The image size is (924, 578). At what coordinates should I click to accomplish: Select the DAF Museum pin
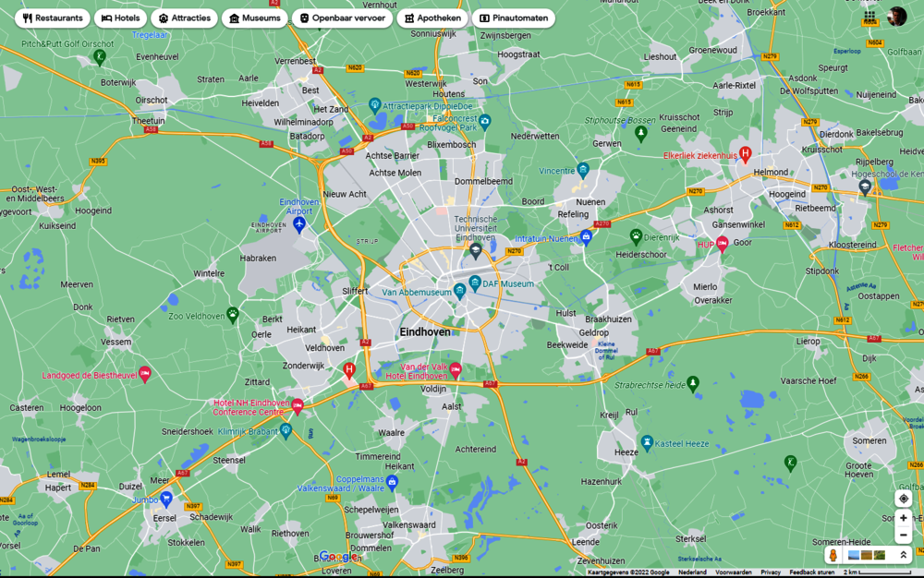pos(475,283)
